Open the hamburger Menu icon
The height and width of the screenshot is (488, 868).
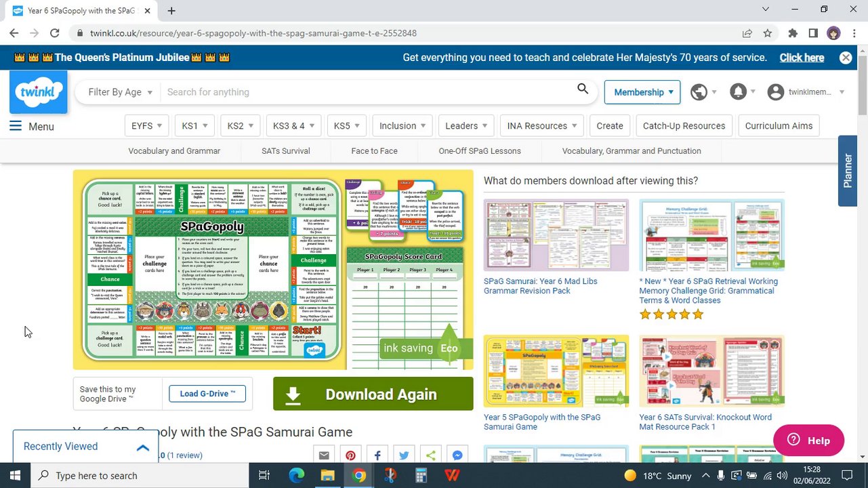click(x=16, y=126)
